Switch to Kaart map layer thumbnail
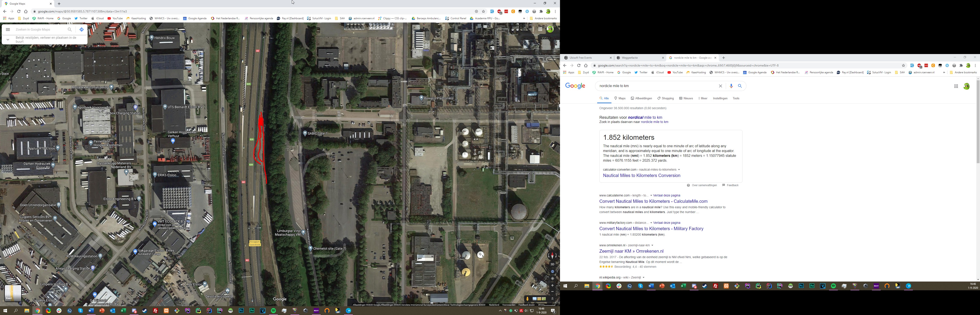 click(x=12, y=293)
